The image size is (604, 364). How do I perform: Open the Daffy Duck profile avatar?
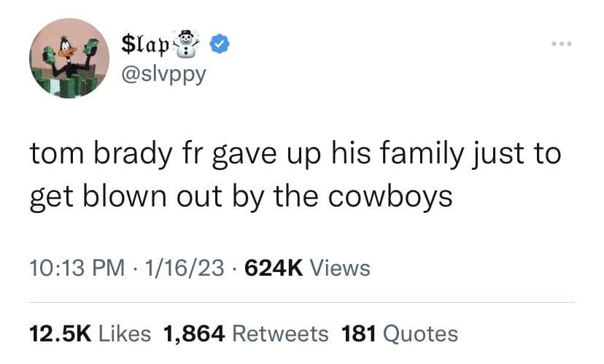pos(69,59)
